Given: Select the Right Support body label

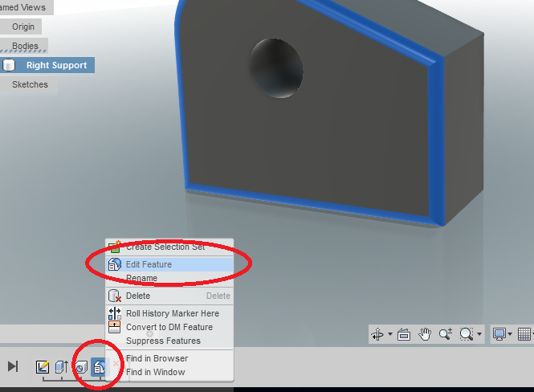Looking at the screenshot, I should (x=56, y=65).
